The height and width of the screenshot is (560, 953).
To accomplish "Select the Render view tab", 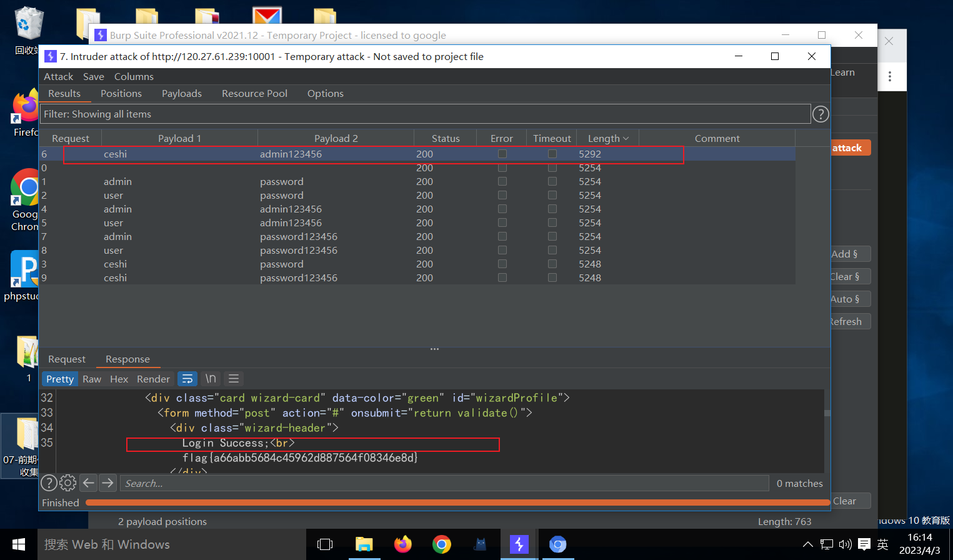I will pyautogui.click(x=153, y=379).
